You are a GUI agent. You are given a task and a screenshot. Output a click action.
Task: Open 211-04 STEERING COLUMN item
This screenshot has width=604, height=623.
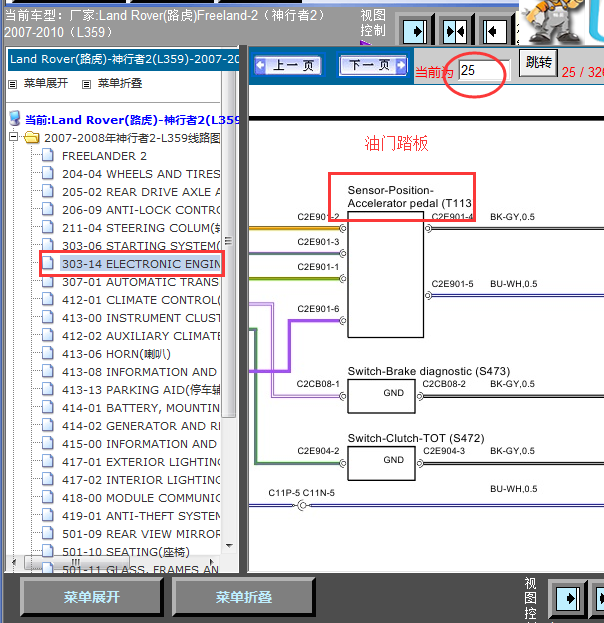click(x=141, y=228)
